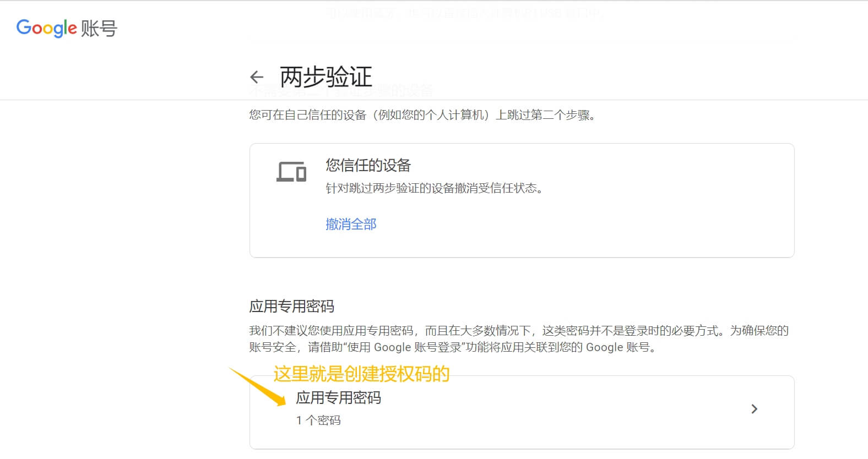
Task: Click the 两步验证 page title
Action: click(x=326, y=77)
